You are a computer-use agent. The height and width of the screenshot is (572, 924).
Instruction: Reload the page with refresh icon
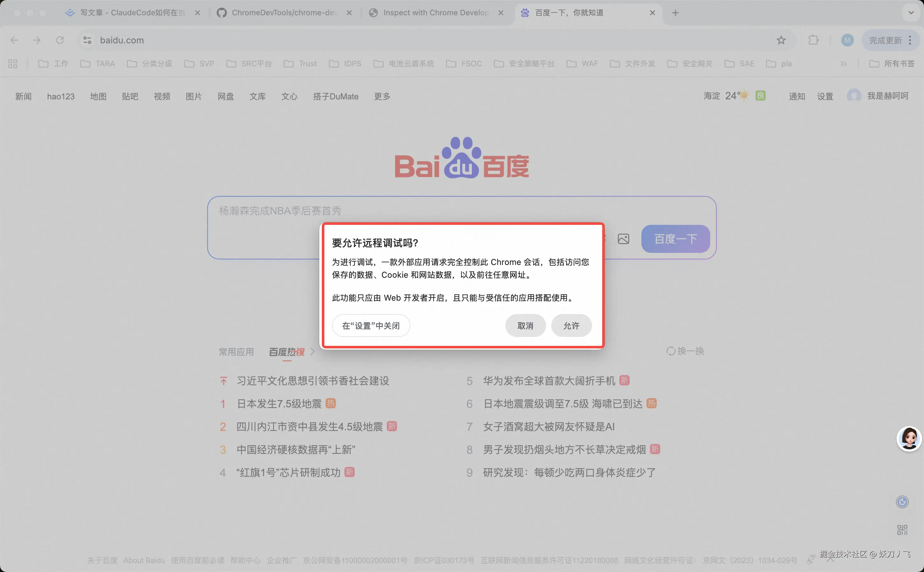(x=60, y=40)
